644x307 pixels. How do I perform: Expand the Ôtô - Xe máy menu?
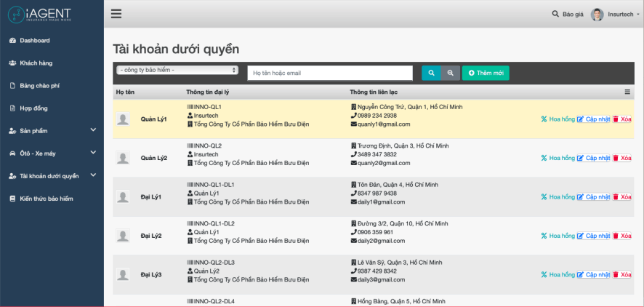coord(93,153)
